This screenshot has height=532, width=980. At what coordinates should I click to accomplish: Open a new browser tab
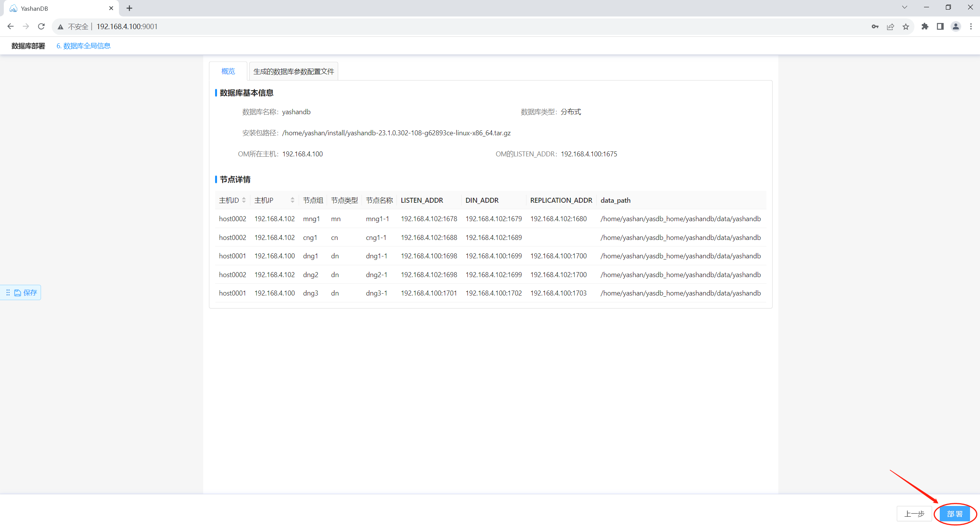tap(129, 8)
